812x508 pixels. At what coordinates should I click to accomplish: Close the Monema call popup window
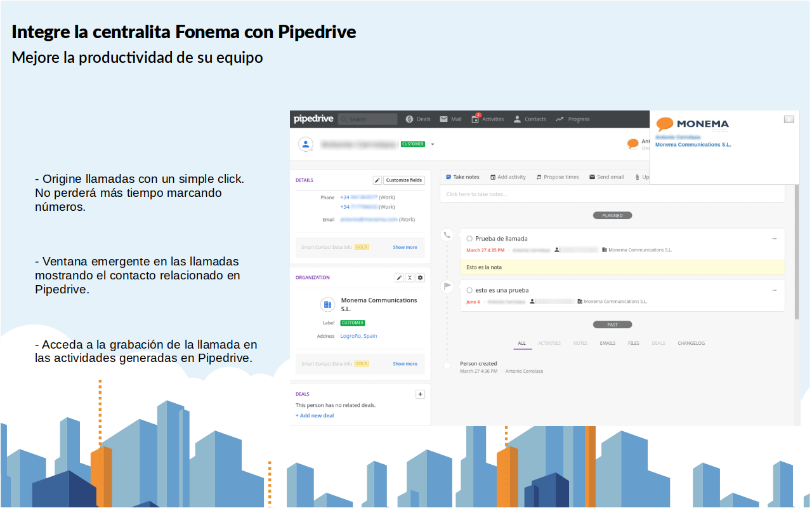[789, 119]
